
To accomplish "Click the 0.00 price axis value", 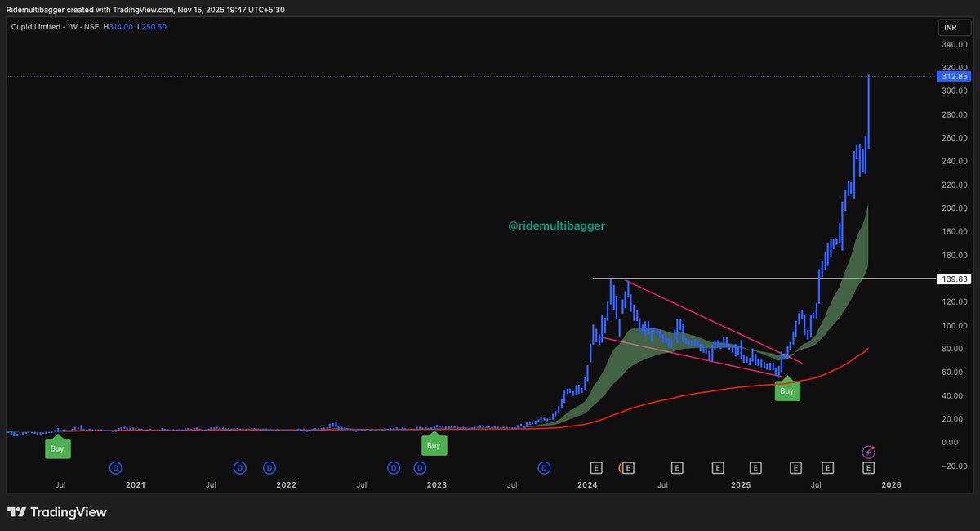I will (x=951, y=442).
